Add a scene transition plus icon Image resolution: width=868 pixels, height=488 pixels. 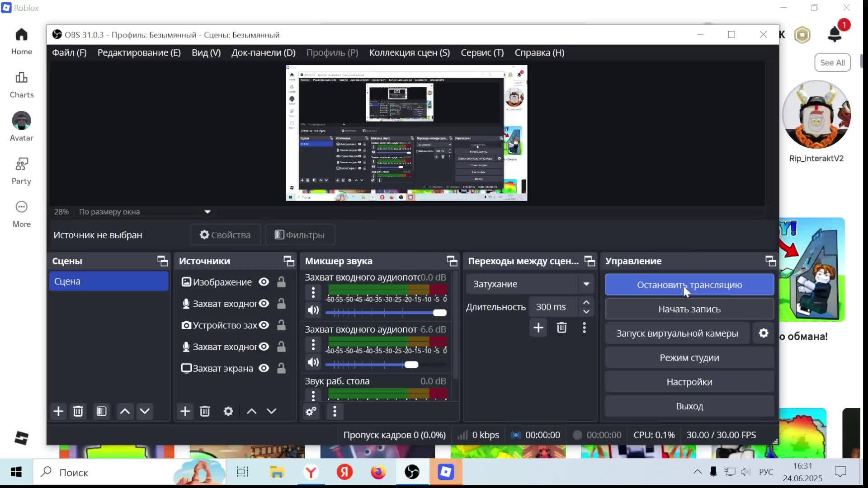[x=538, y=328]
